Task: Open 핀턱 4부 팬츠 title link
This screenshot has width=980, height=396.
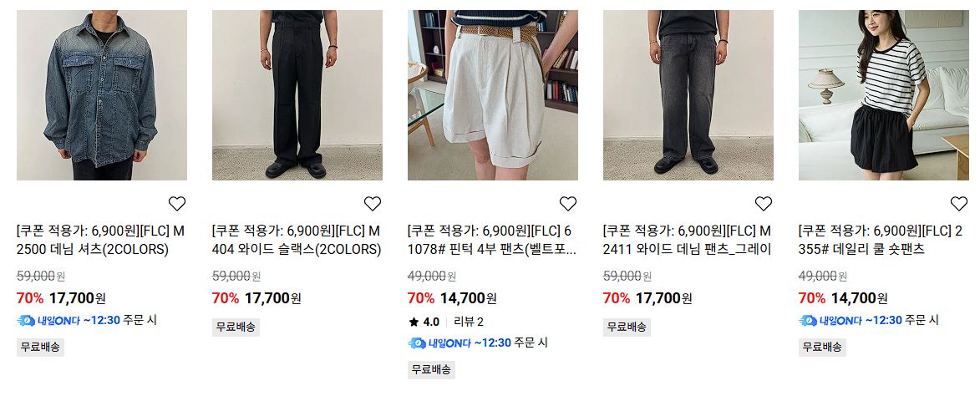Action: pyautogui.click(x=492, y=241)
